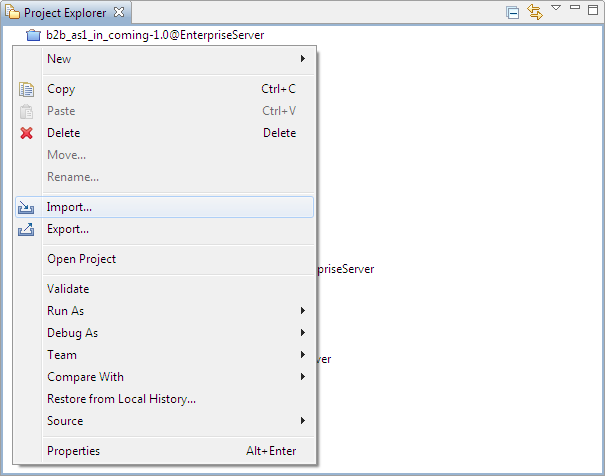Screen dimensions: 605x476
Task: Expand the Run As submenu
Action: click(302, 311)
